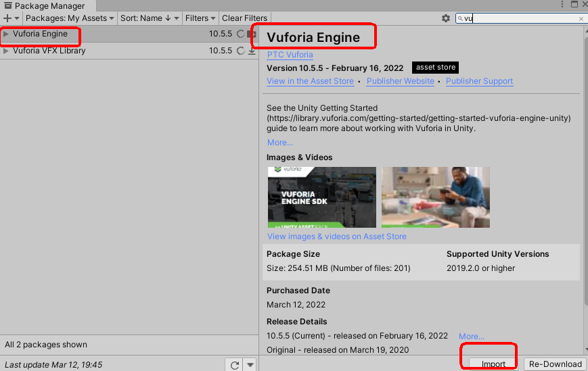Open window options kebab menu
Viewport: 588px width, 371px height.
tap(562, 4)
